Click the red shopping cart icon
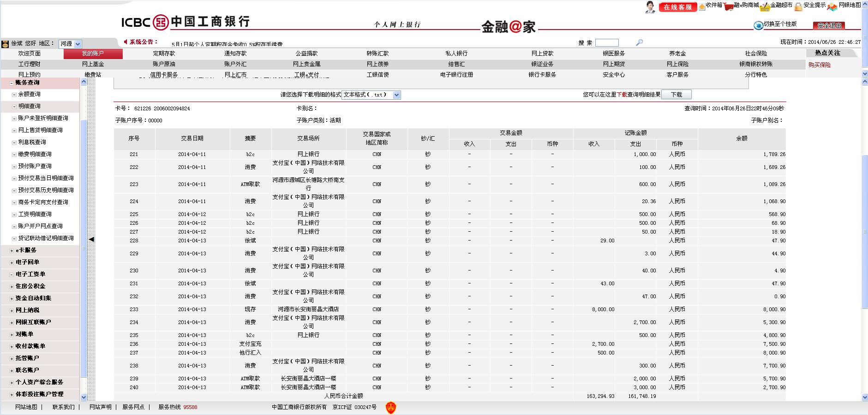868x415 pixels. (729, 6)
